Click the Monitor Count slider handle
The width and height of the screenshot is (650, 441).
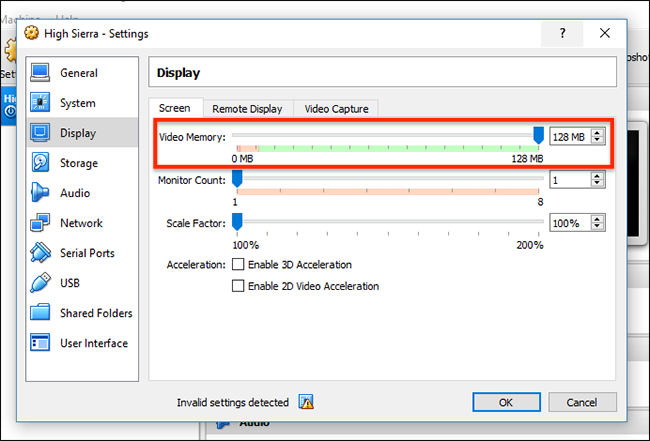click(x=237, y=178)
